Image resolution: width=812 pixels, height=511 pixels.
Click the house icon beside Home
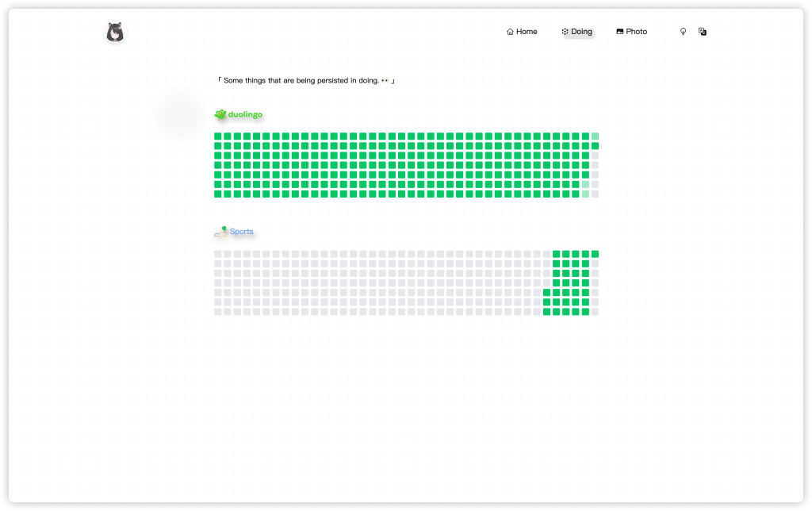(510, 32)
